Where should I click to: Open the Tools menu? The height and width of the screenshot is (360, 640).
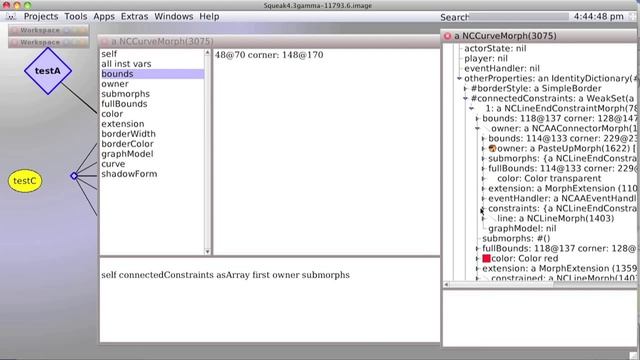point(76,17)
